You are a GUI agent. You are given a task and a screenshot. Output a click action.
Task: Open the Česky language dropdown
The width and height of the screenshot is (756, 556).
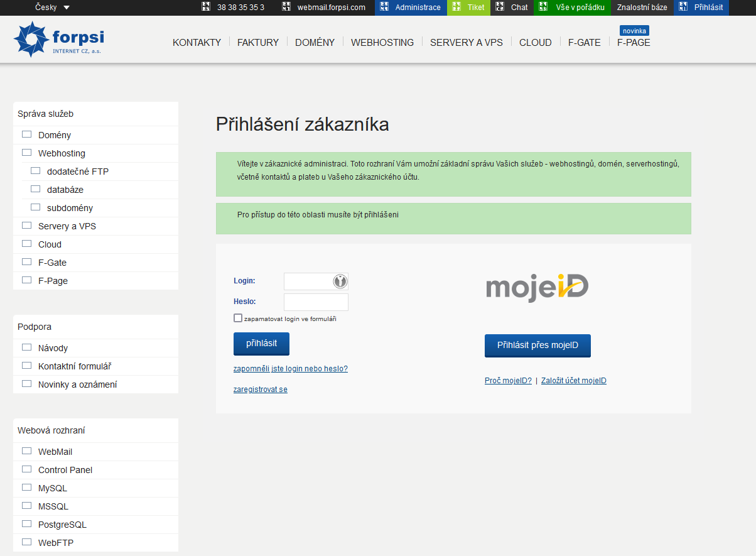52,8
